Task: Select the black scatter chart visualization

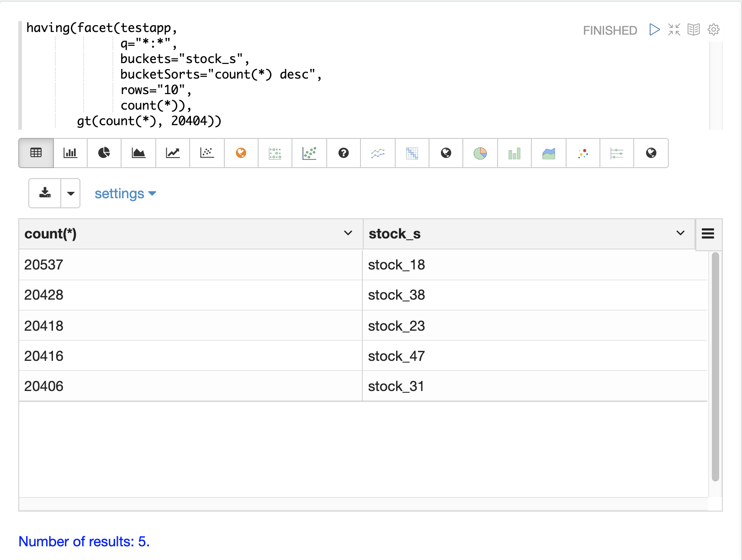Action: click(207, 153)
